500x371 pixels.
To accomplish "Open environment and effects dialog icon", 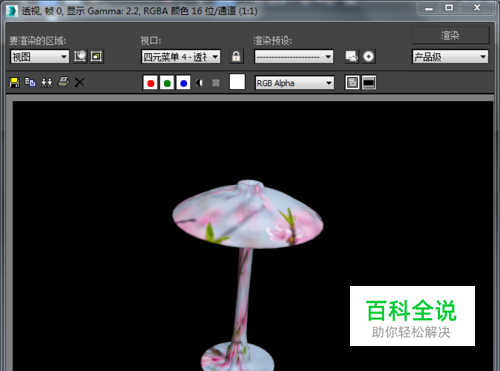I will (x=368, y=56).
